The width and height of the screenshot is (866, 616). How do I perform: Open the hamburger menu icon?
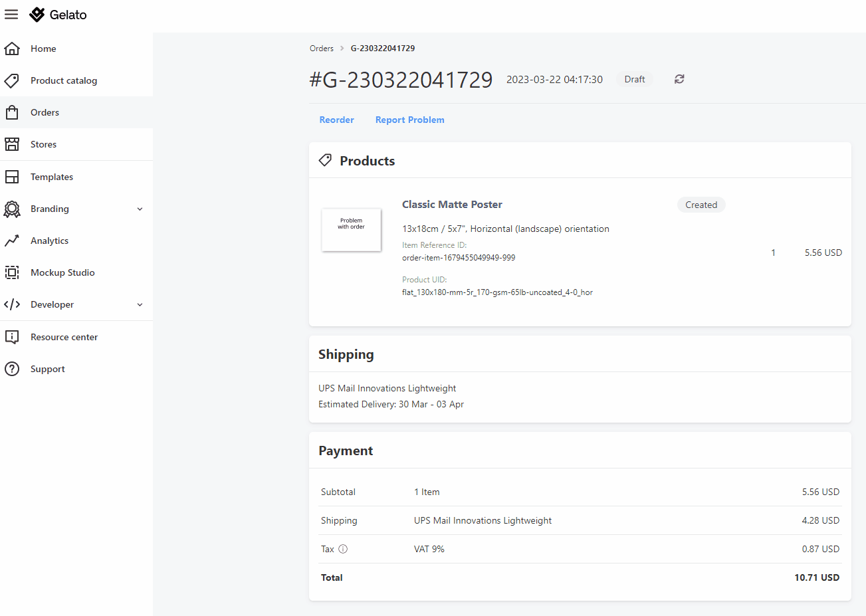pyautogui.click(x=11, y=15)
